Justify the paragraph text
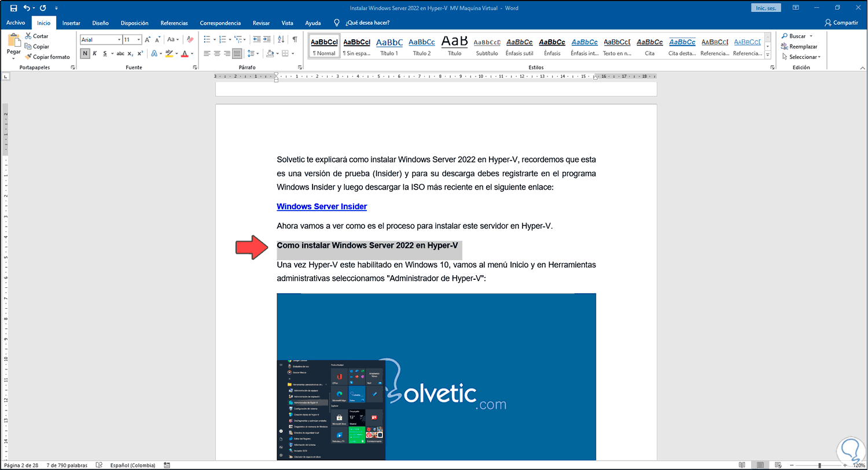Viewport: 868px width, 470px height. 237,53
